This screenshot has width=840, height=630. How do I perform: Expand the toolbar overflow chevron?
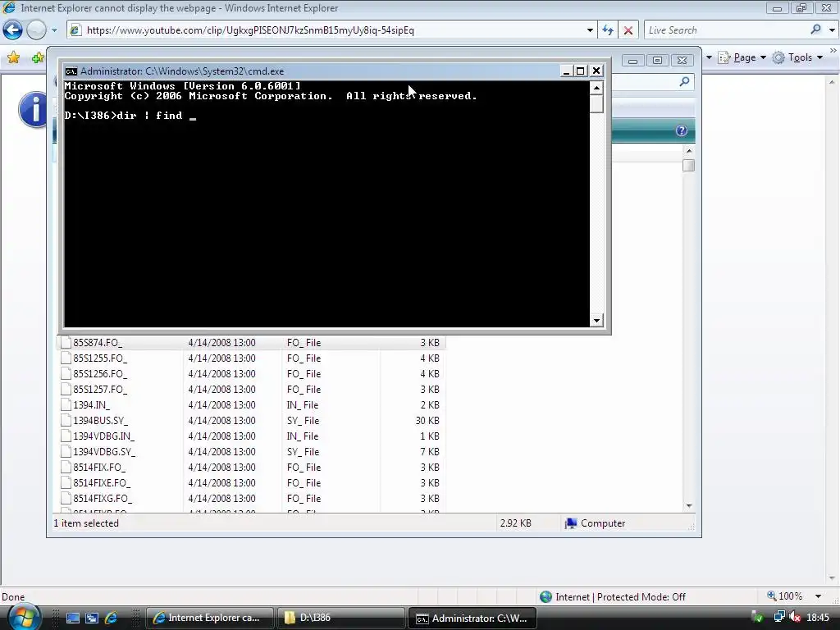click(833, 50)
